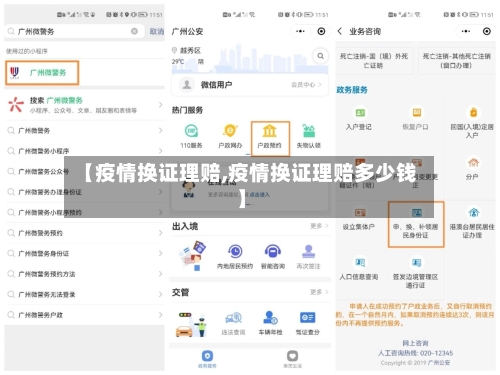Viewport: 500px width, 375px height.
Task: Open the 户政网办 service
Action: (230, 136)
